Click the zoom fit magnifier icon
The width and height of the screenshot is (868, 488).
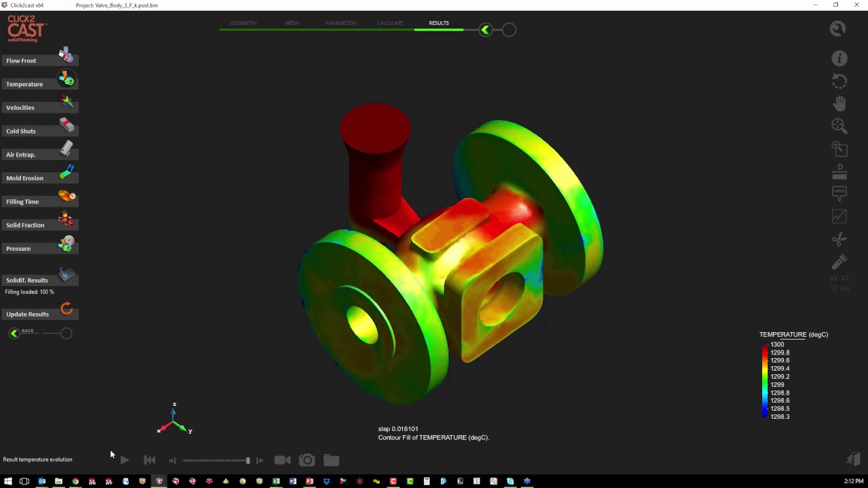click(x=840, y=125)
